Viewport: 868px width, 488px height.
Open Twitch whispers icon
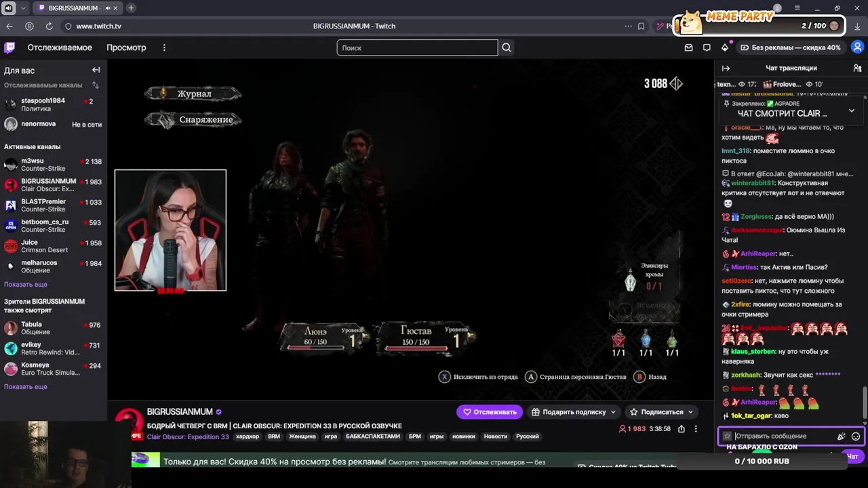[707, 47]
